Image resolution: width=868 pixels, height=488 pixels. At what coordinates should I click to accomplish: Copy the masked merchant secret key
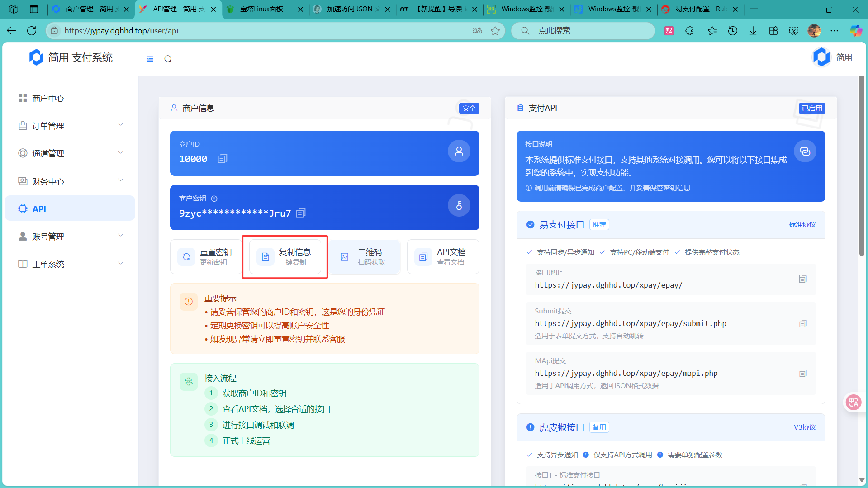pos(301,213)
